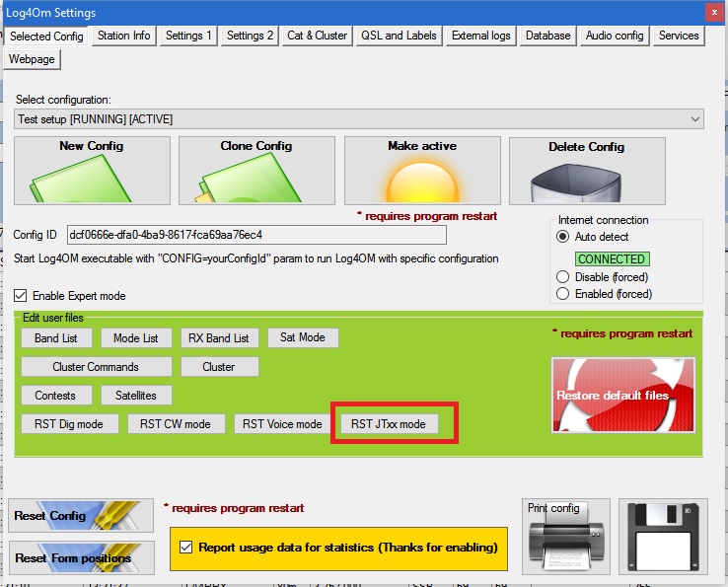Screen dimensions: 728x587
Task: Open the Webpage tab
Action: pyautogui.click(x=32, y=59)
